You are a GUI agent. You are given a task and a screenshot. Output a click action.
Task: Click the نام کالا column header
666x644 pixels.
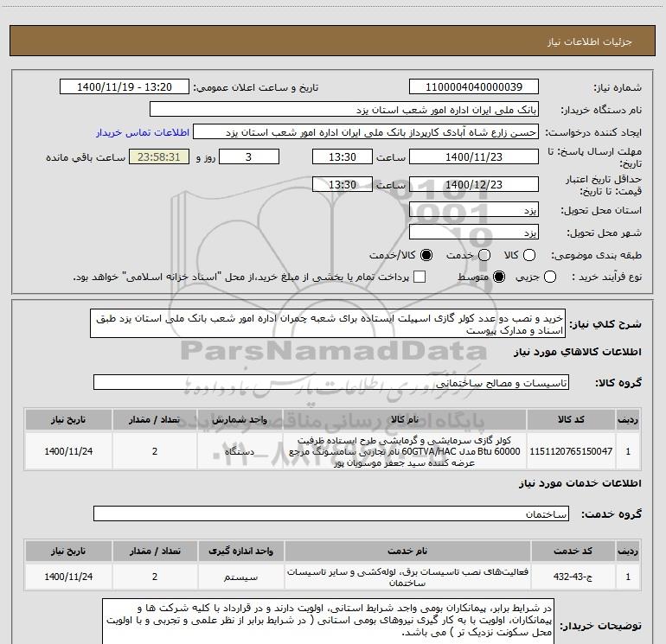pos(405,419)
